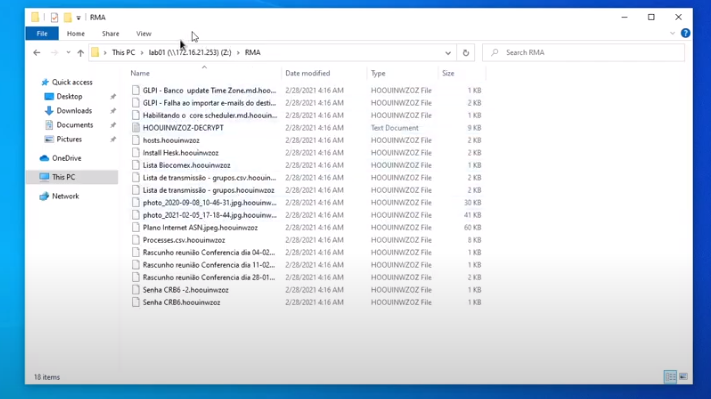Select photo_2020-09-08_10-46-31.jpg file

209,203
